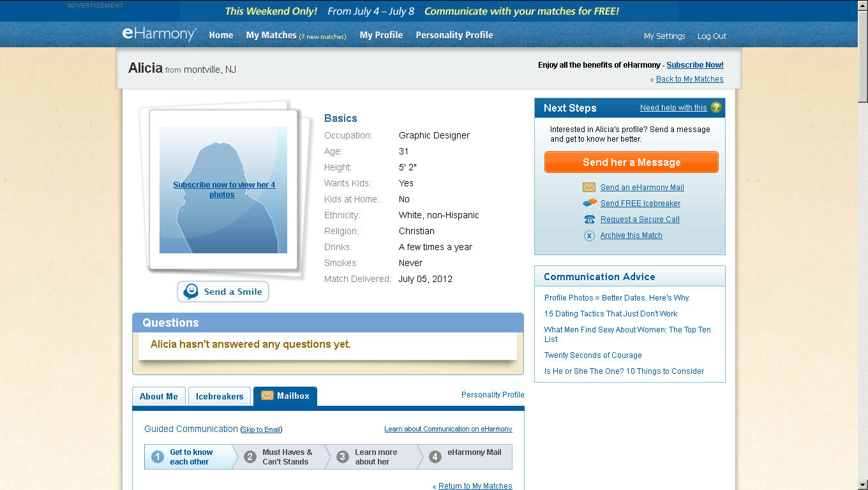Viewport: 868px width, 490px height.
Task: Click Archive this Match link
Action: point(631,235)
